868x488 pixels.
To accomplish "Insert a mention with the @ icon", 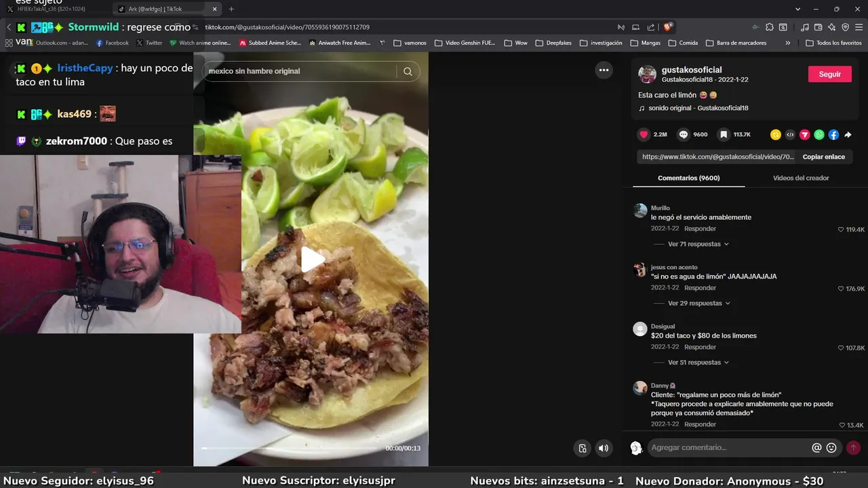I will pos(816,447).
